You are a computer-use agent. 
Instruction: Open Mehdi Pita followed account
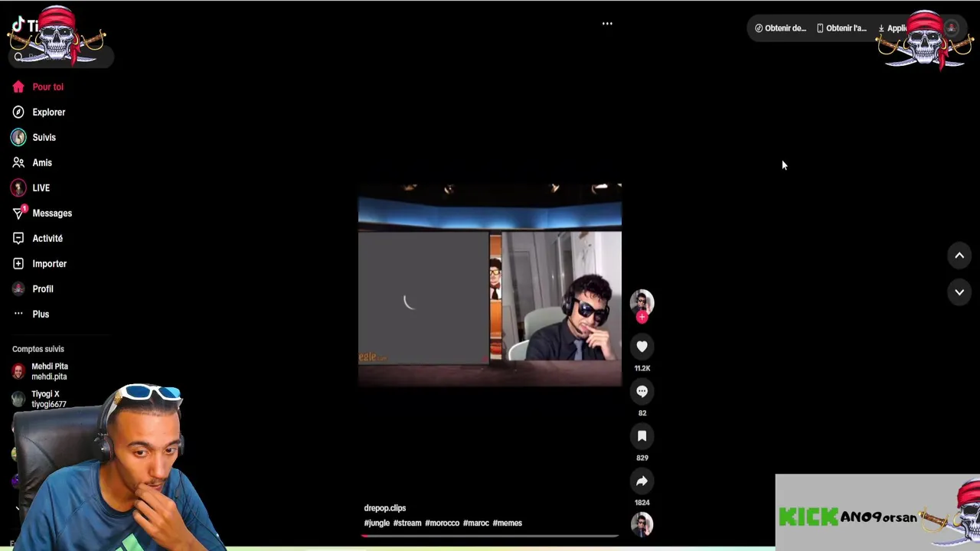(x=41, y=371)
